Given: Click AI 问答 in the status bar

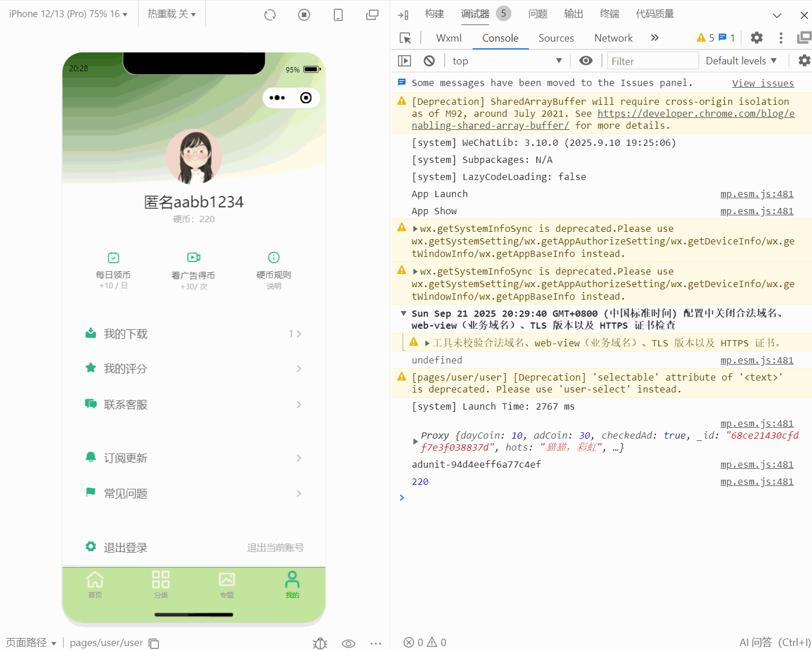Looking at the screenshot, I should [774, 643].
